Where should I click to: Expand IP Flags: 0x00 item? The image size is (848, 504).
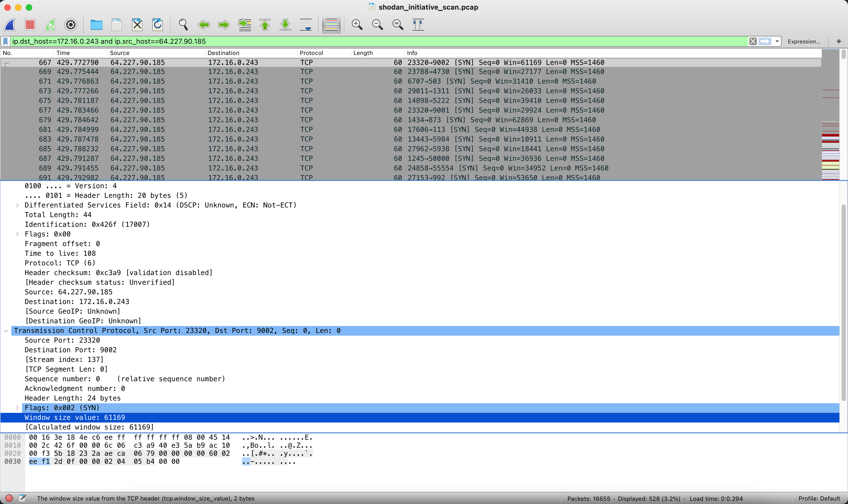(17, 234)
